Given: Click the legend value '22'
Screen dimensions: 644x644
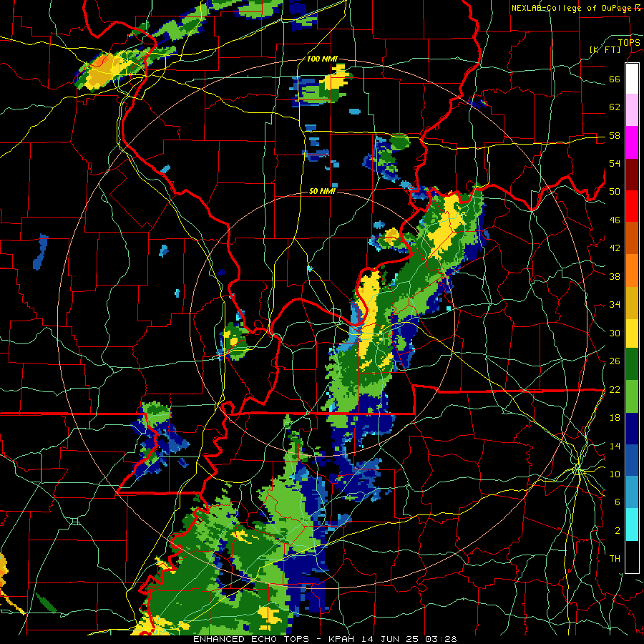Looking at the screenshot, I should click(x=615, y=389).
